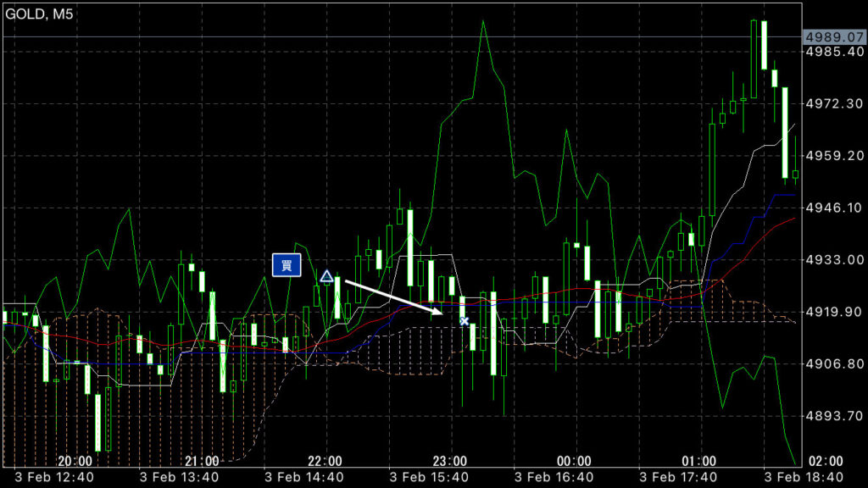Click the 23:00 time marker
This screenshot has width=868, height=488.
(449, 461)
